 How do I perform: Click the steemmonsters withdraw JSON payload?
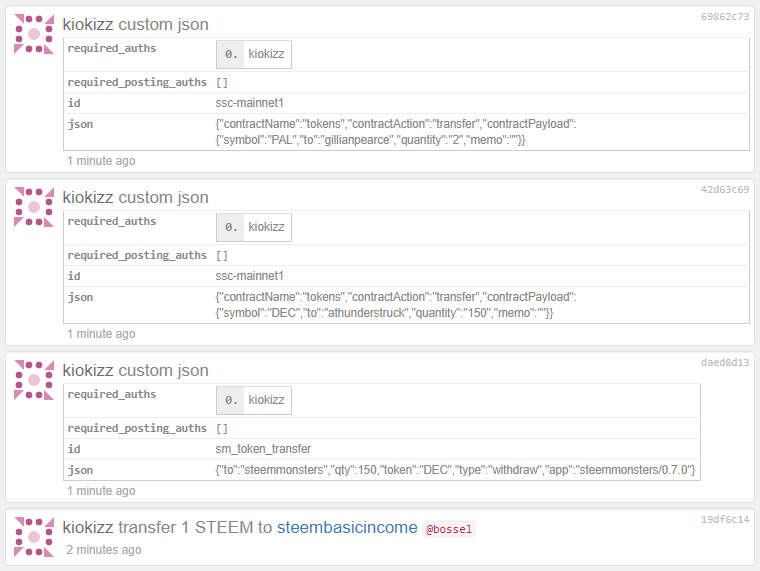[x=455, y=470]
